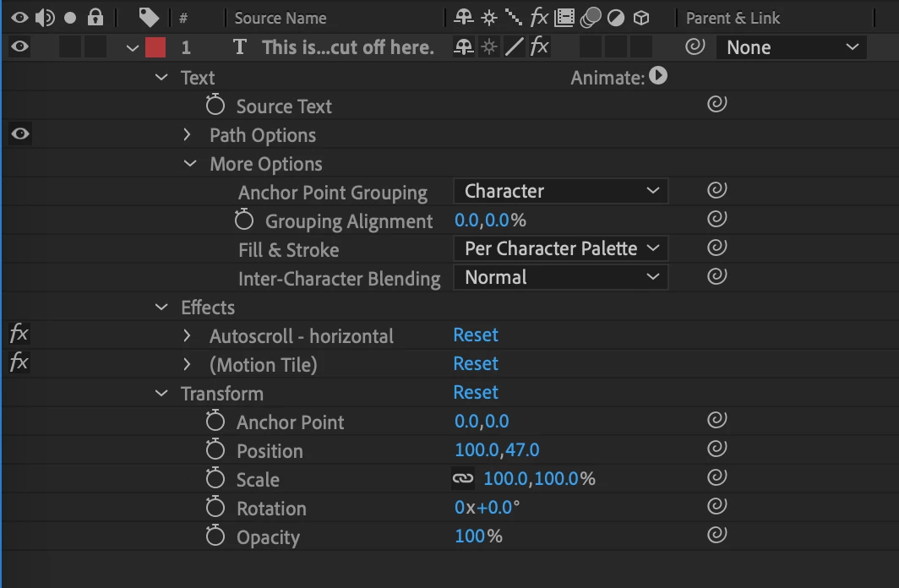Toggle the Scale constrain proportions link icon
Screen dimensions: 899x588
pyautogui.click(x=462, y=479)
